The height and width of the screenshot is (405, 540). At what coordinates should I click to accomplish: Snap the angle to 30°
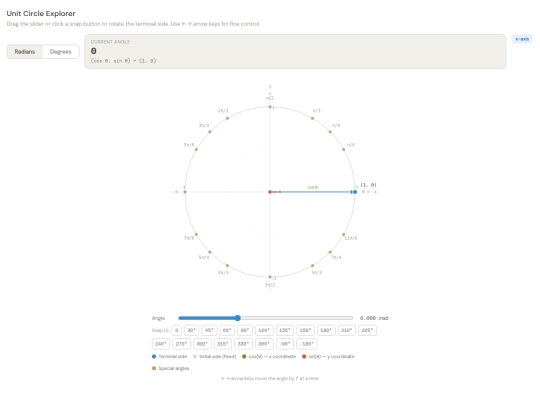pos(191,330)
